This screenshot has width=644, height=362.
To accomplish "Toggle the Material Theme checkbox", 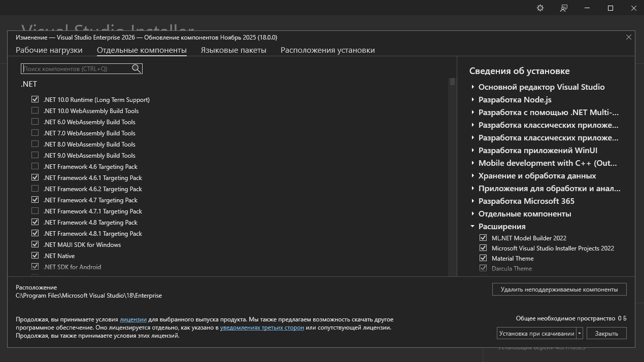I will click(483, 258).
